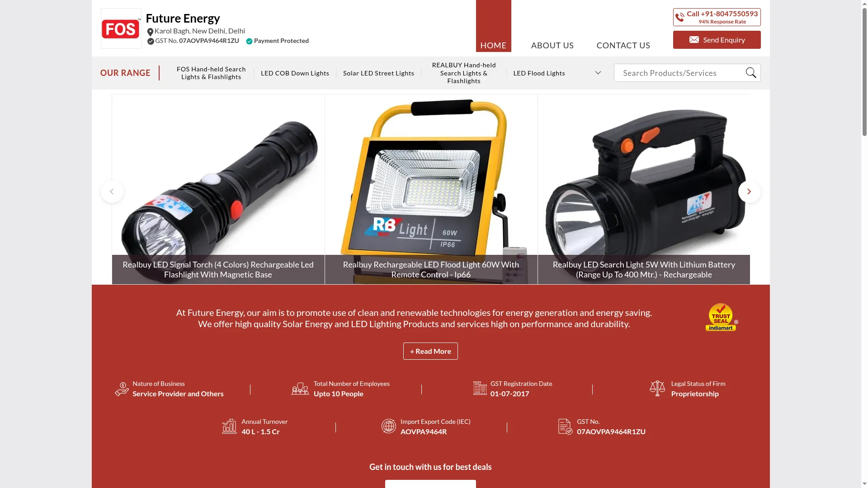868x488 pixels.
Task: Click the GST Registration Date building icon
Action: [x=480, y=388]
